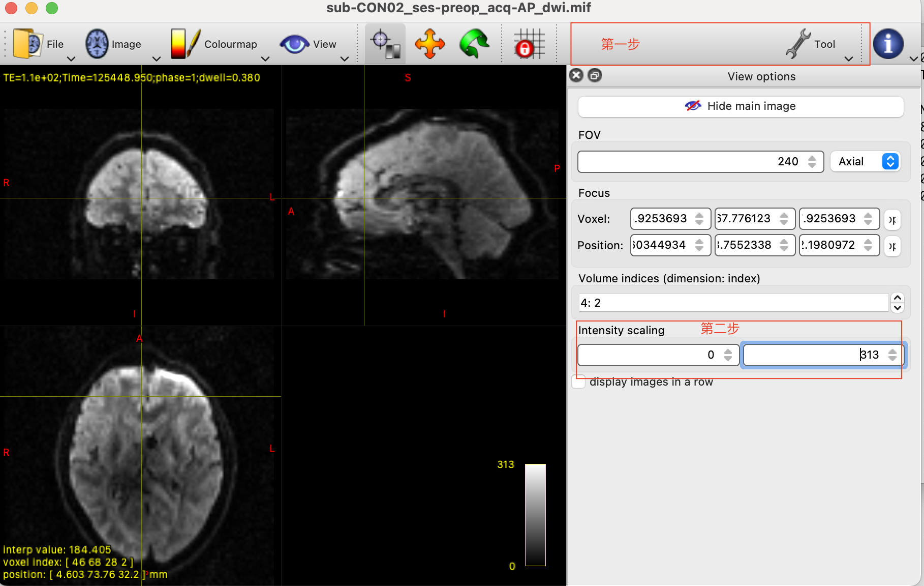Select the green rotate arrow tool
Screen dimensions: 924x586
(474, 44)
